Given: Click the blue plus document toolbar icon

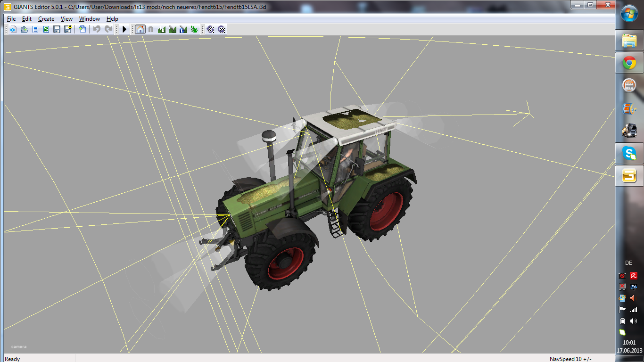Looking at the screenshot, I should click(x=82, y=29).
